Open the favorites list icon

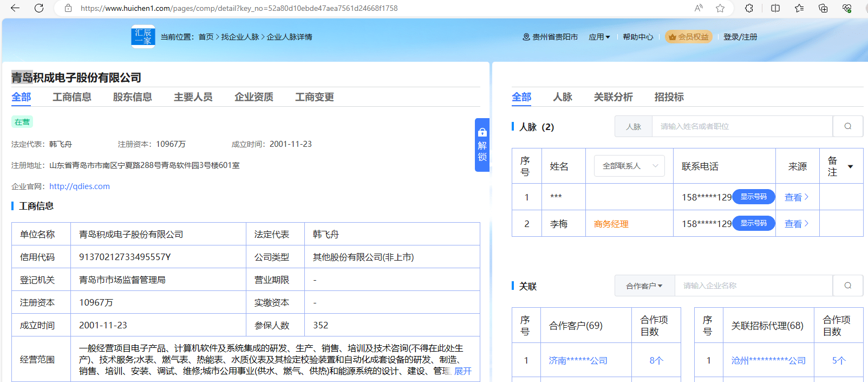coord(799,8)
